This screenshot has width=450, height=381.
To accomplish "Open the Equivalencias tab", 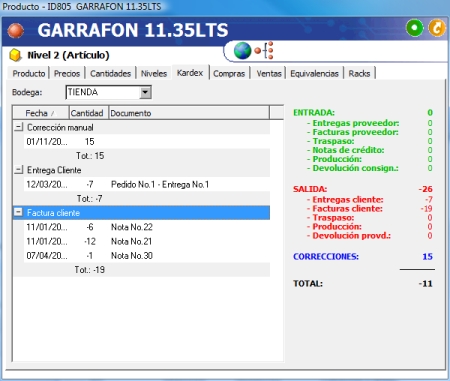I will click(x=314, y=73).
